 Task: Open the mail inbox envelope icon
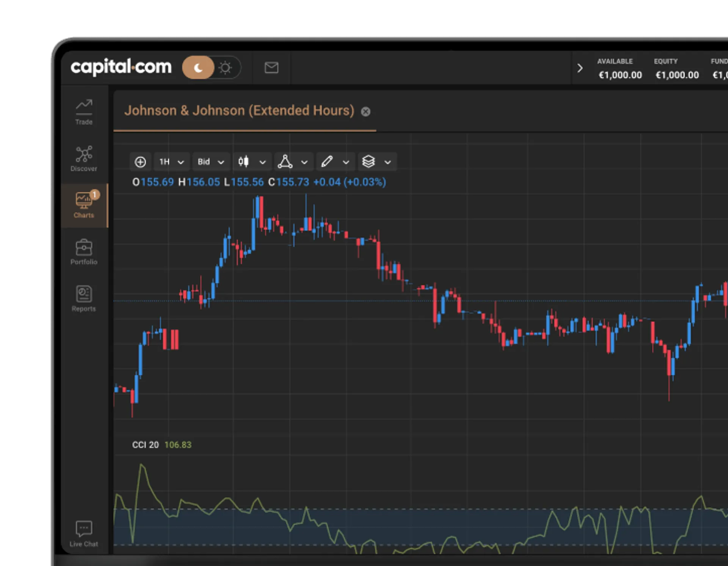[x=271, y=68]
